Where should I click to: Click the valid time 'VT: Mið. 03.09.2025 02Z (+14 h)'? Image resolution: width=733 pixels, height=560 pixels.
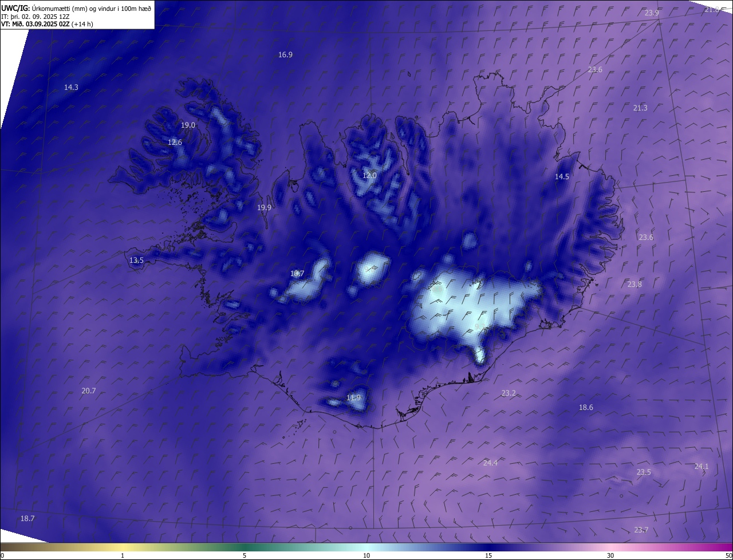tap(47, 24)
